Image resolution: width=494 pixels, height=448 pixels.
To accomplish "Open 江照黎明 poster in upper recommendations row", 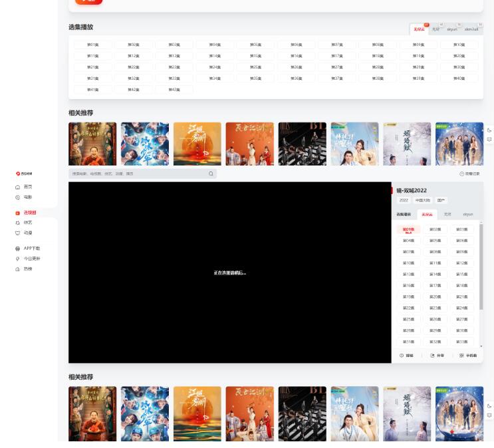I will [197, 144].
